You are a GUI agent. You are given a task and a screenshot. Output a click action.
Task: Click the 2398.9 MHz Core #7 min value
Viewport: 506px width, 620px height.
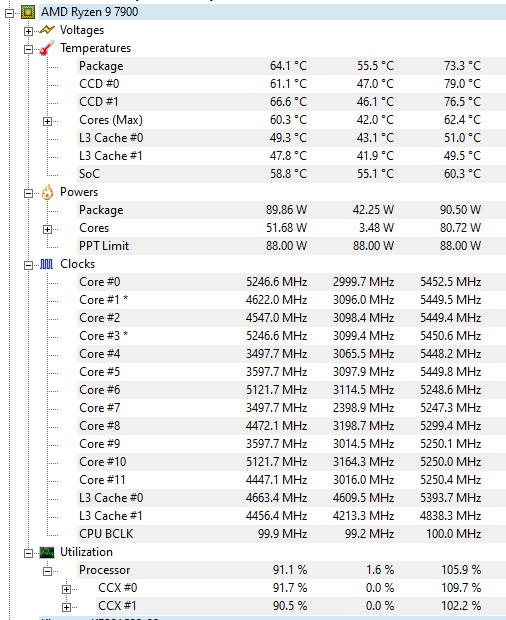(363, 408)
